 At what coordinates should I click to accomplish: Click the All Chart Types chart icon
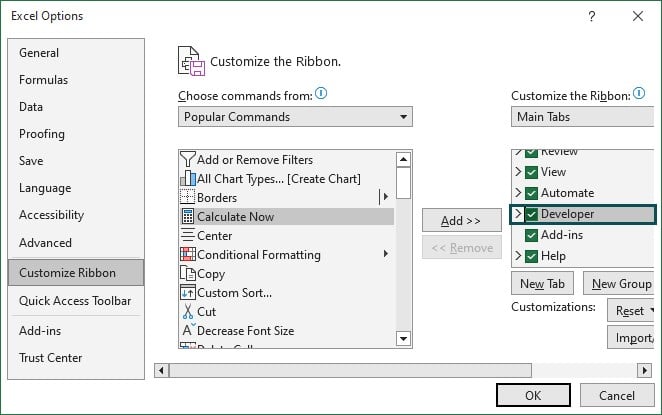pyautogui.click(x=187, y=179)
